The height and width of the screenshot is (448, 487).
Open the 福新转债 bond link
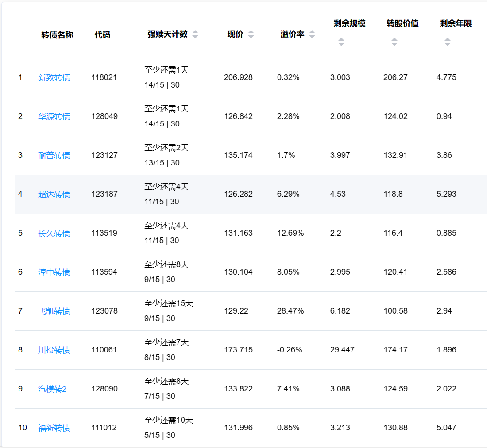(54, 428)
